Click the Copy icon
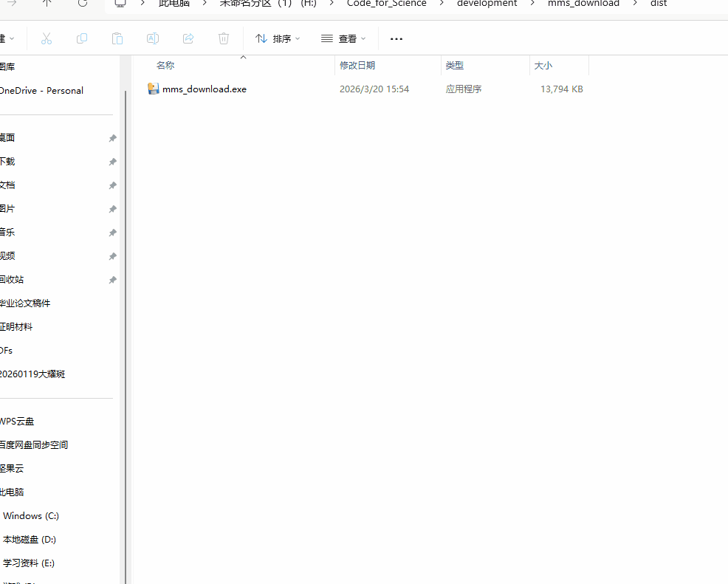 [x=81, y=38]
